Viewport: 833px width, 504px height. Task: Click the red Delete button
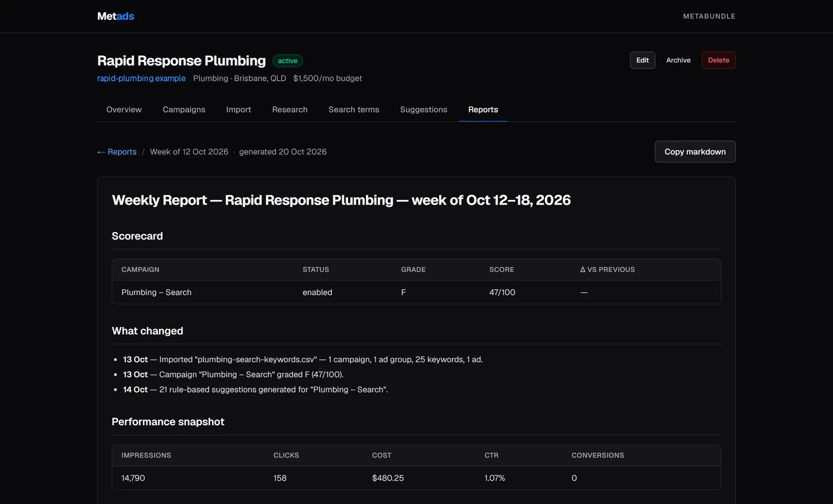click(x=718, y=60)
